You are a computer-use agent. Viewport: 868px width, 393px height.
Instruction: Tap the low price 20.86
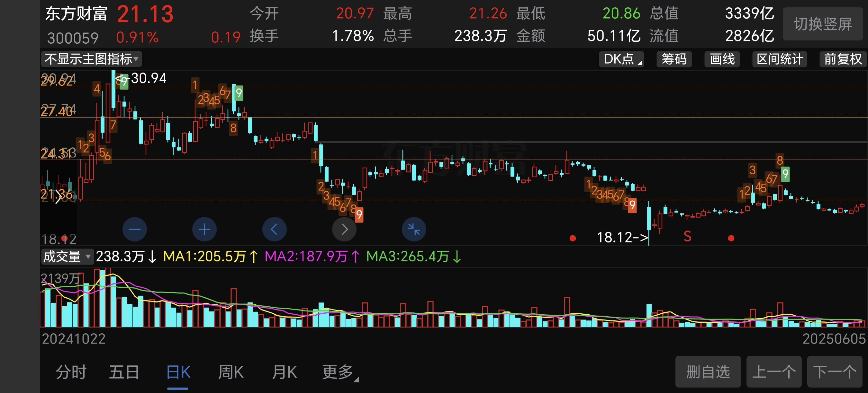point(621,13)
